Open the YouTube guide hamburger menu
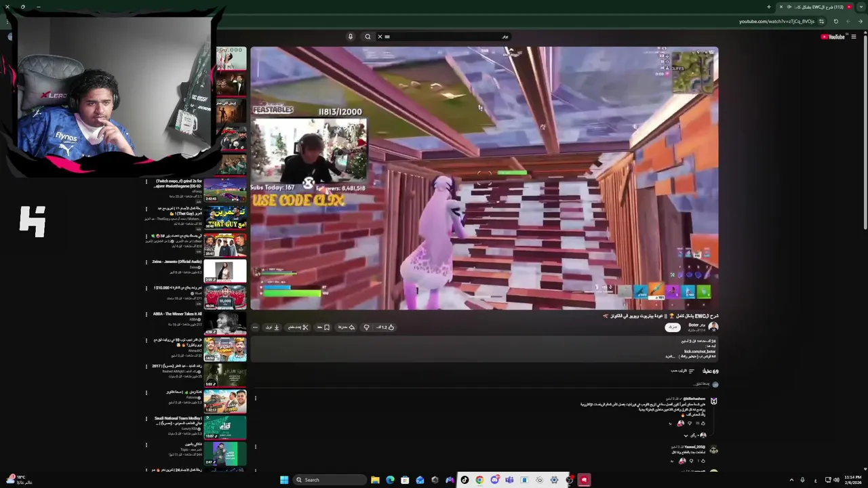Viewport: 868px width, 488px height. pos(853,37)
